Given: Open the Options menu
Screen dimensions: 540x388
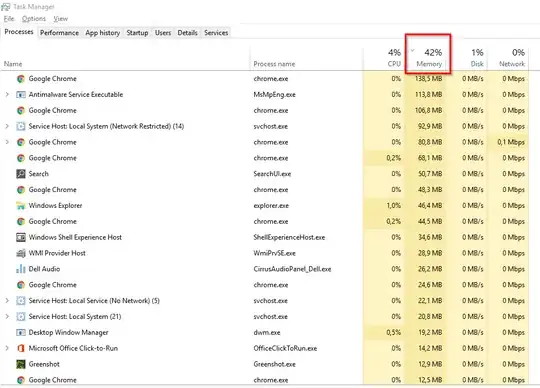Looking at the screenshot, I should click(x=34, y=19).
